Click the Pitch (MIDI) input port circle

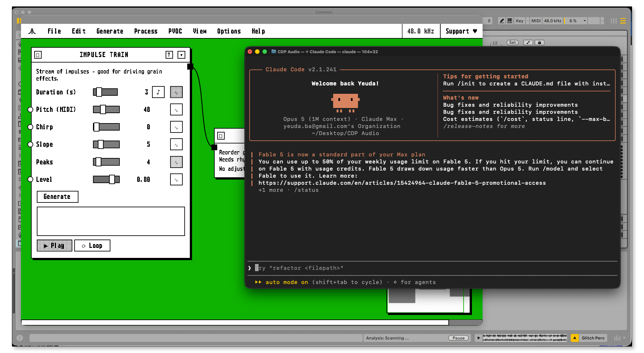pyautogui.click(x=30, y=110)
